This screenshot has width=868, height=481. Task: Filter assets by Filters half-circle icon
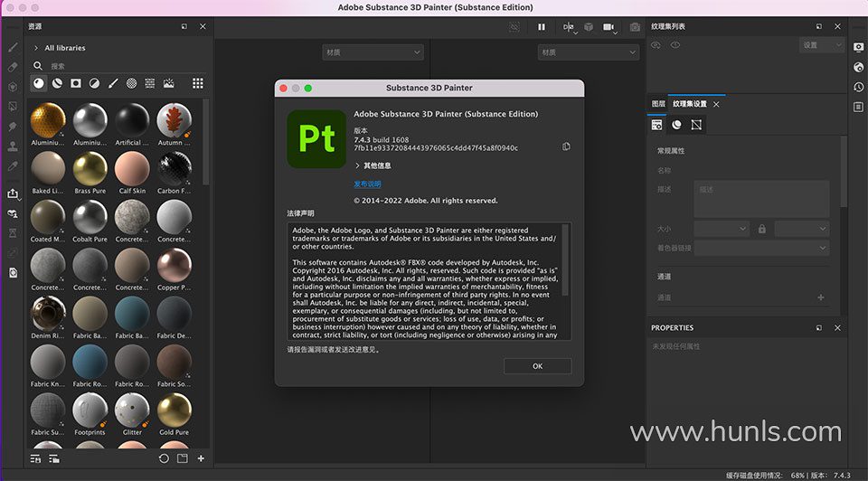click(95, 83)
